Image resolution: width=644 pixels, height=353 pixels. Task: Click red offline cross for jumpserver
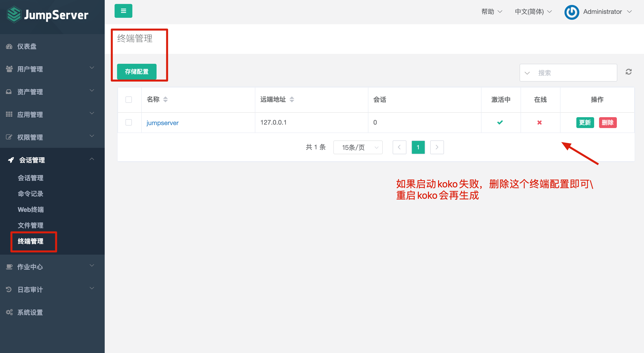[540, 122]
